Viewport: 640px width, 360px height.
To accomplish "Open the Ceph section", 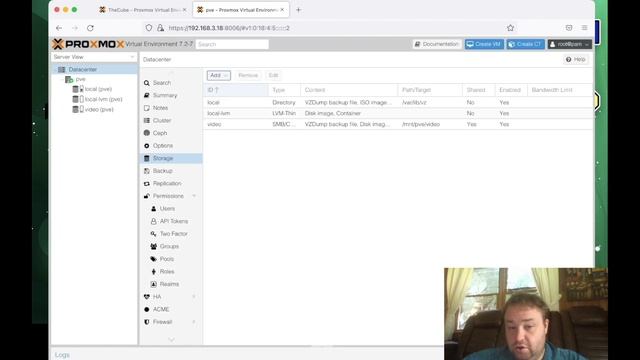I will (171, 133).
